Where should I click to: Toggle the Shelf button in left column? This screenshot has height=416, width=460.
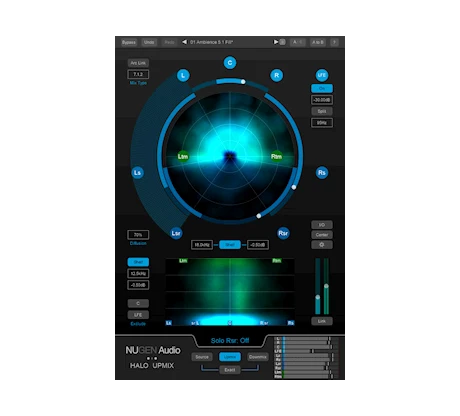pyautogui.click(x=138, y=262)
